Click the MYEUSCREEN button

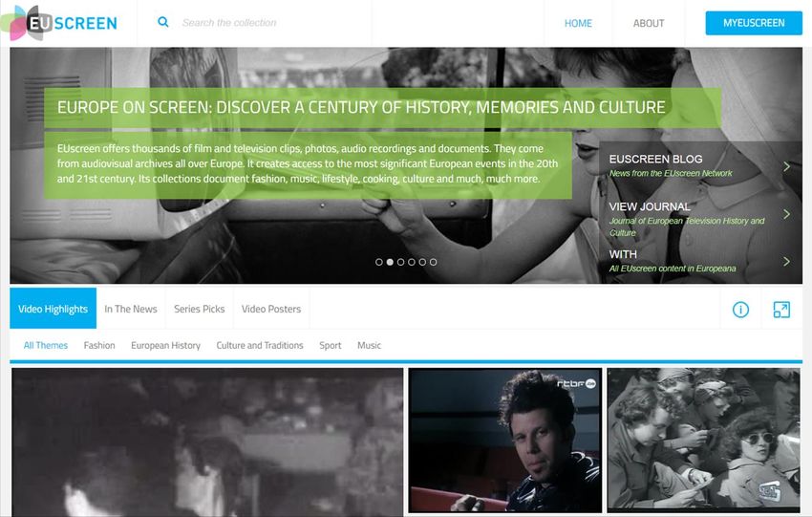pos(754,23)
